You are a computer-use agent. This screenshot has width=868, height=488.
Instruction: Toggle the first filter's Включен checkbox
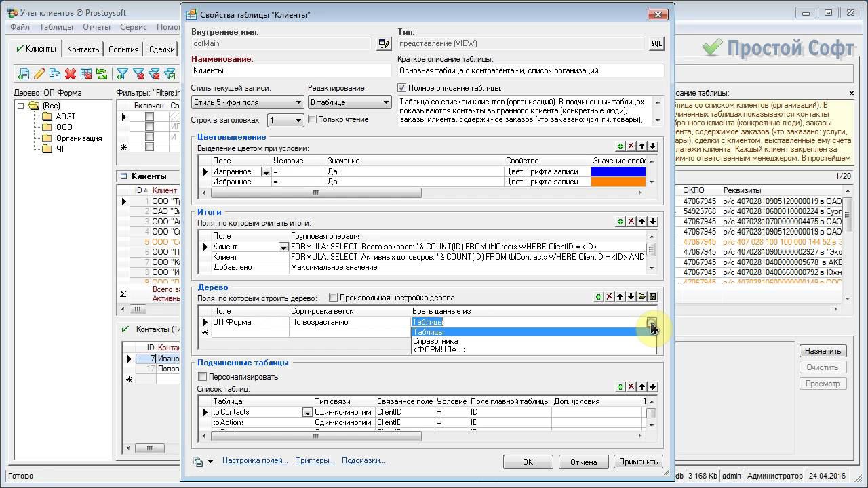[149, 117]
